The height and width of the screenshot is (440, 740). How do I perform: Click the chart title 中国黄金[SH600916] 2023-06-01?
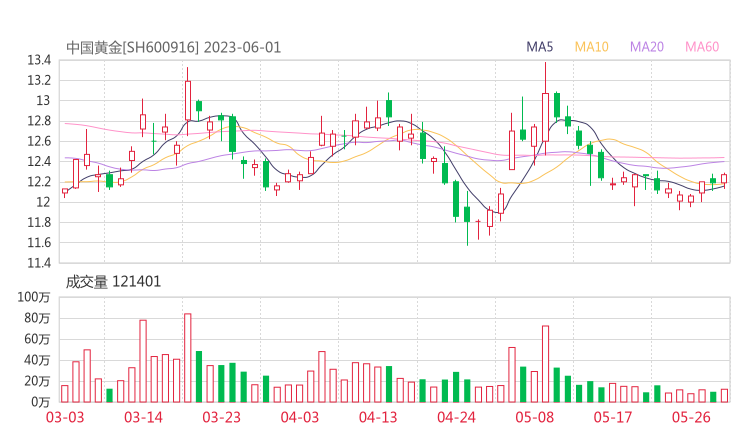click(x=173, y=47)
